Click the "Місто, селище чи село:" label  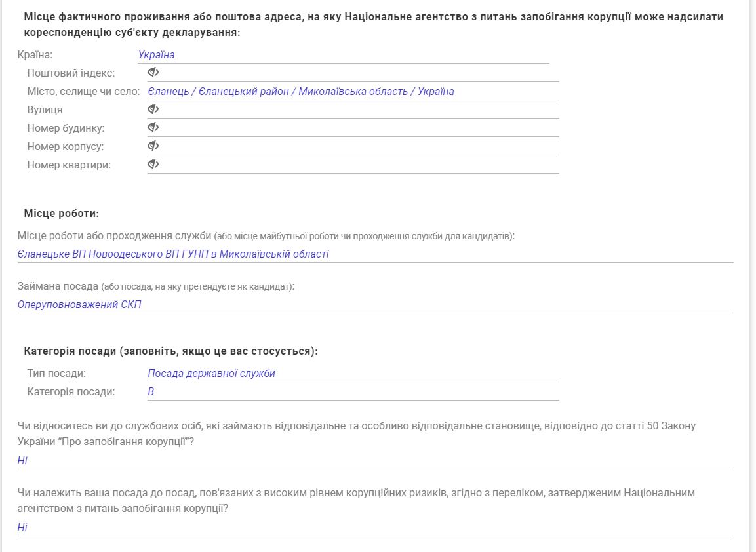click(83, 92)
